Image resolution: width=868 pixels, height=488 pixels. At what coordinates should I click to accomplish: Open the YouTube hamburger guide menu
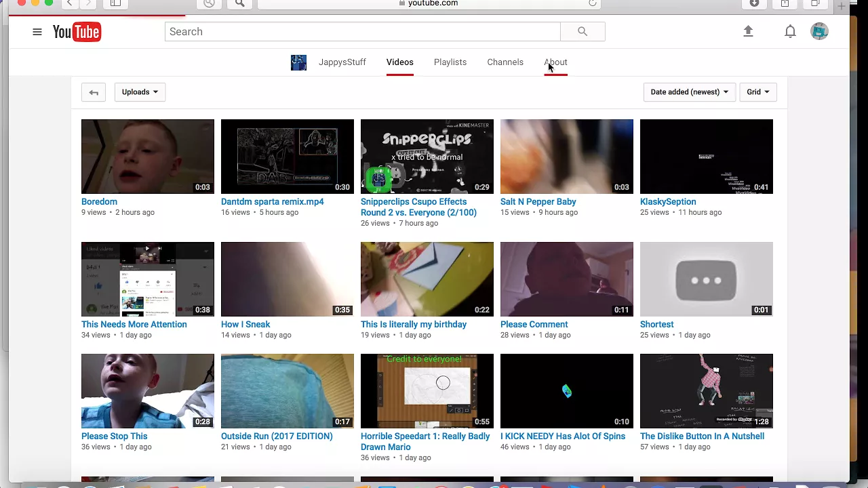point(37,32)
